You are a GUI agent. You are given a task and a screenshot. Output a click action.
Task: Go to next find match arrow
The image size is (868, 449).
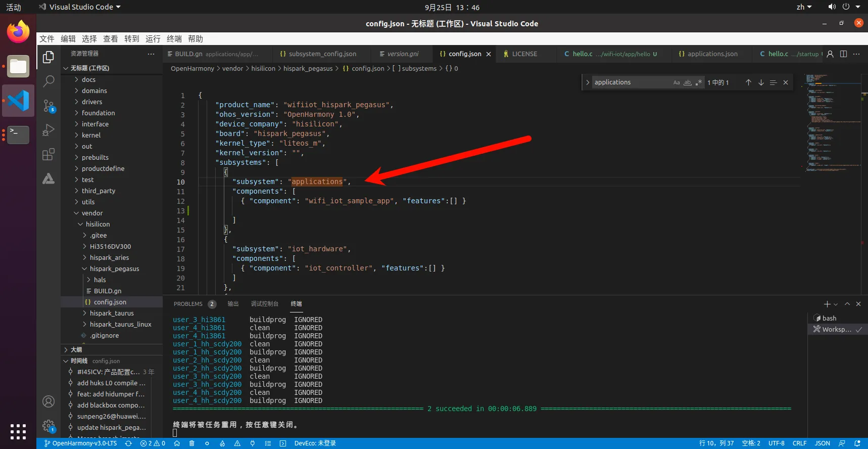click(x=761, y=82)
